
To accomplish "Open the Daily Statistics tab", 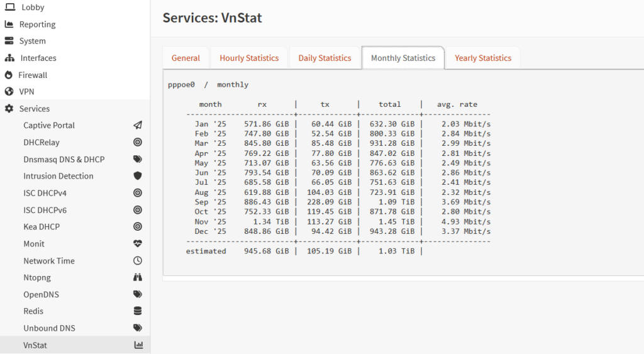I will [325, 58].
